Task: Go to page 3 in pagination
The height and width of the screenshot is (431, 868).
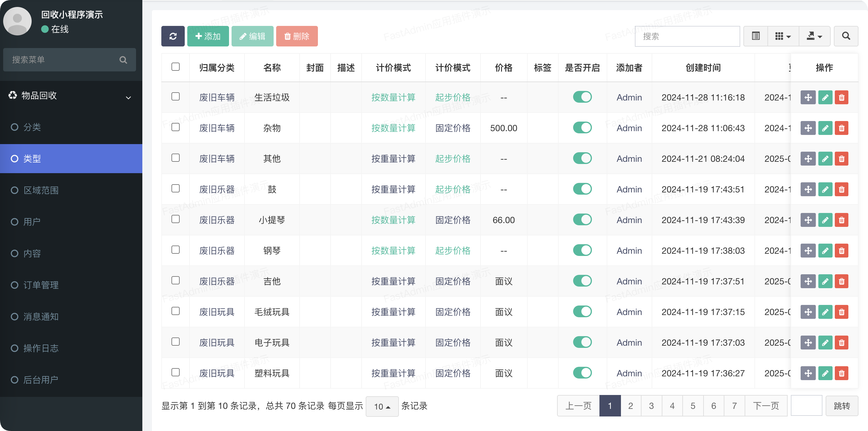Action: pos(651,406)
